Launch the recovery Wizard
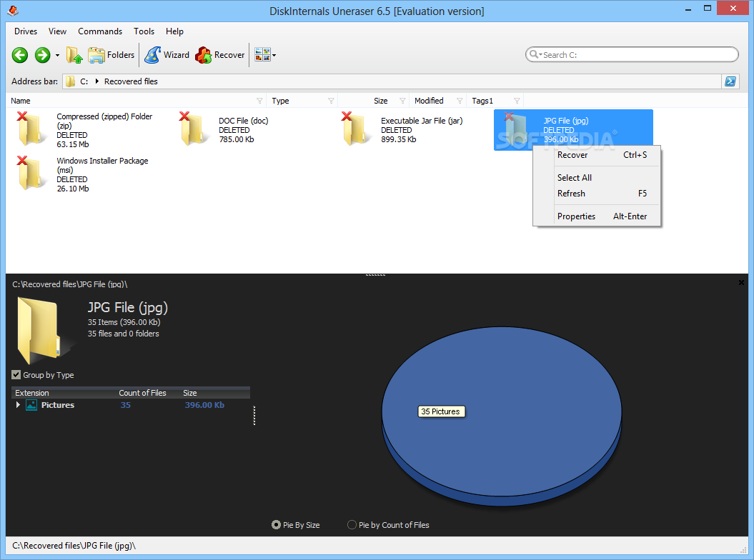 [167, 55]
